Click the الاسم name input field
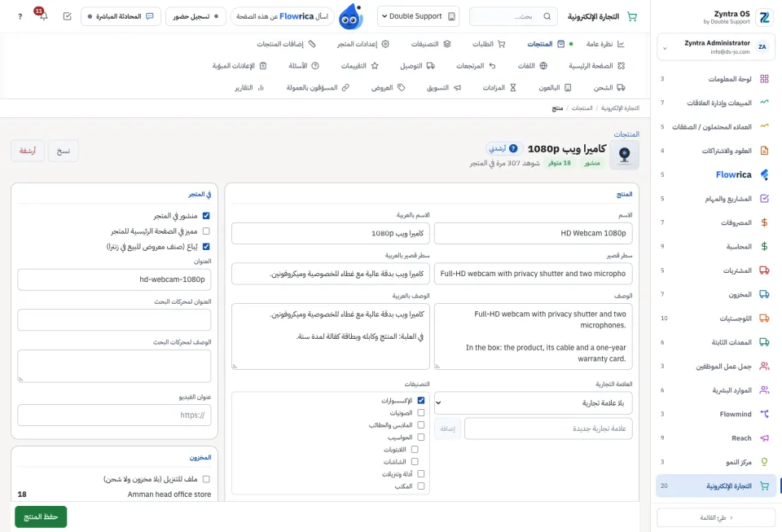This screenshot has width=782, height=532. [x=533, y=233]
